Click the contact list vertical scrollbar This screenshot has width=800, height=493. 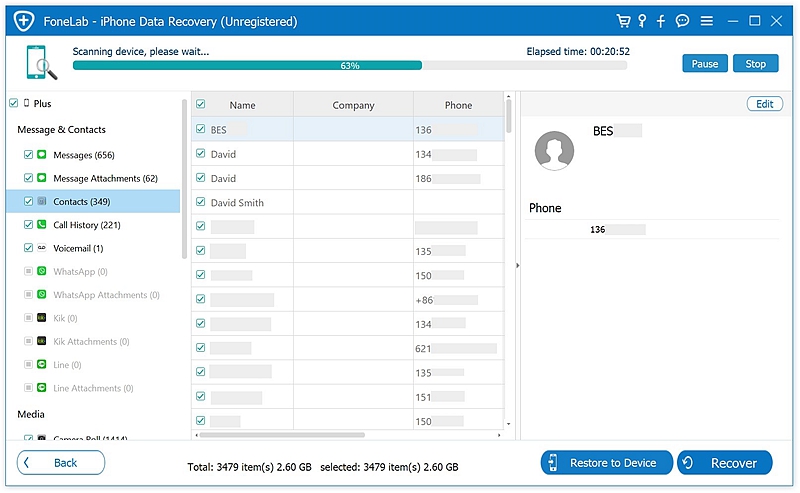pos(508,116)
